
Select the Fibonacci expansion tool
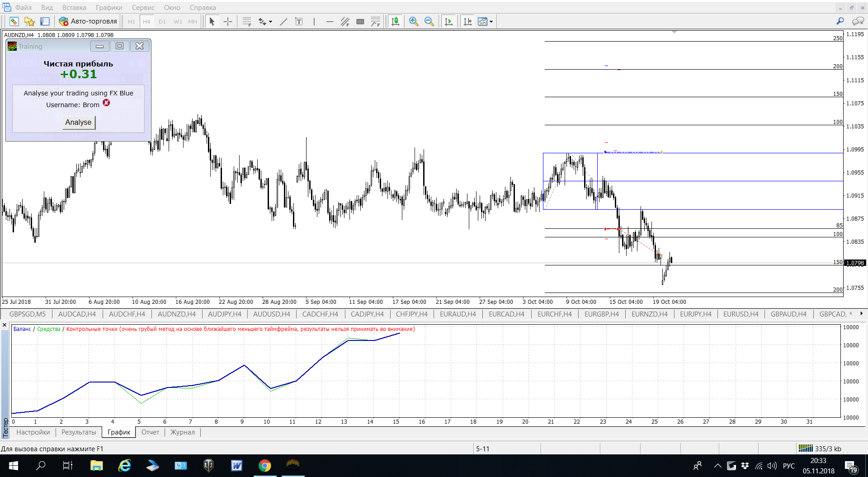pos(376,21)
